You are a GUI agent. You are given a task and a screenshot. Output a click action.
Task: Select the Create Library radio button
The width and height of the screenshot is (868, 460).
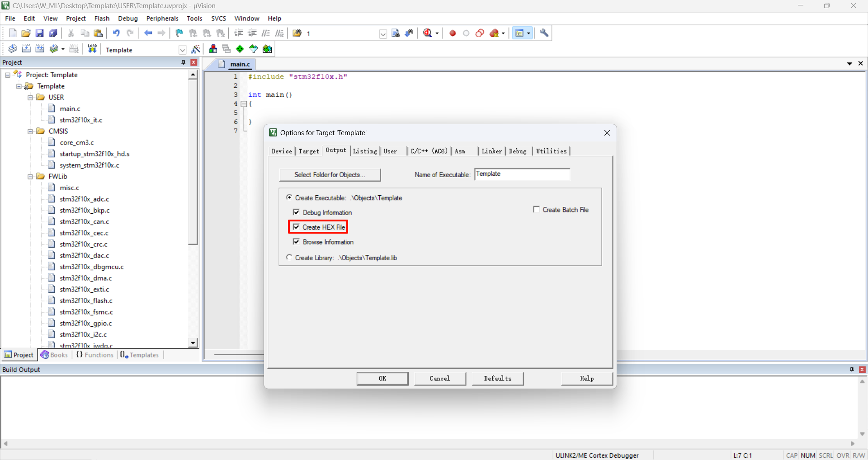click(289, 257)
